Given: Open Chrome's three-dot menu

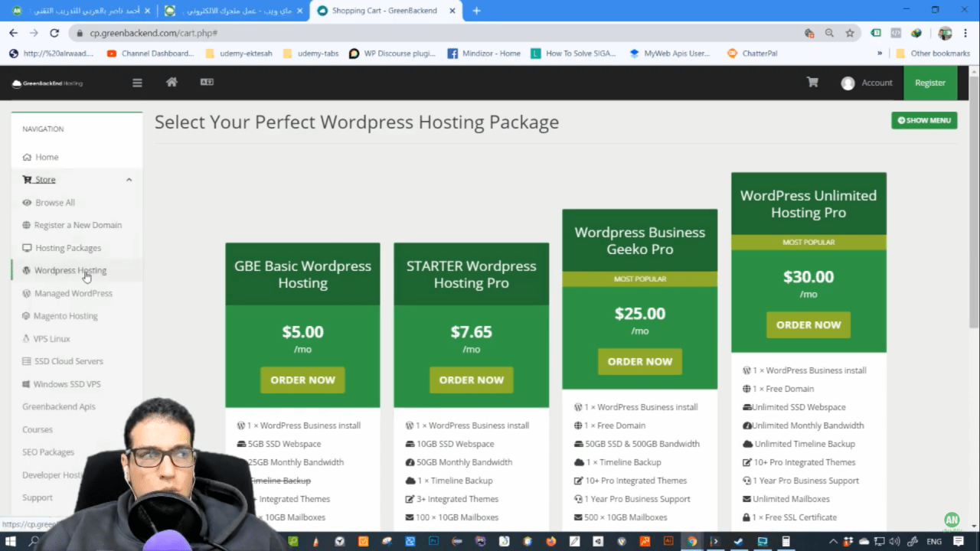Looking at the screenshot, I should [x=966, y=33].
